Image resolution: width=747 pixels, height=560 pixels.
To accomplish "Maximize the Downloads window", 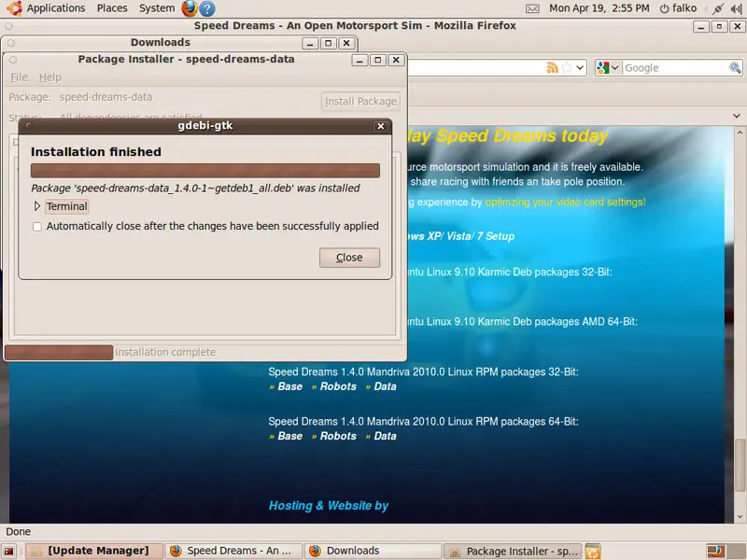I will (329, 43).
